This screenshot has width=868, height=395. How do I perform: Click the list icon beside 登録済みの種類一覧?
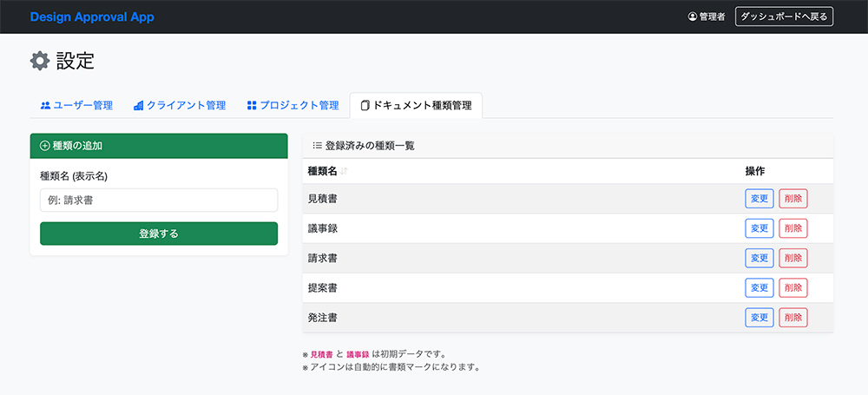click(x=317, y=146)
